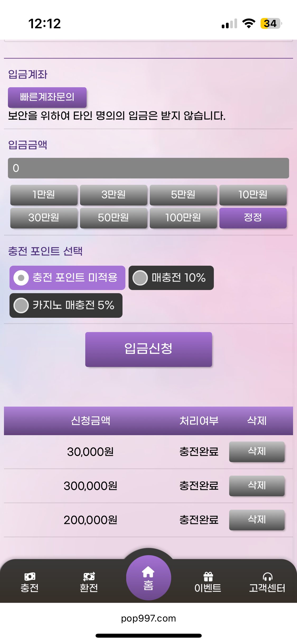Add 1만원 to deposit amount

[44, 195]
